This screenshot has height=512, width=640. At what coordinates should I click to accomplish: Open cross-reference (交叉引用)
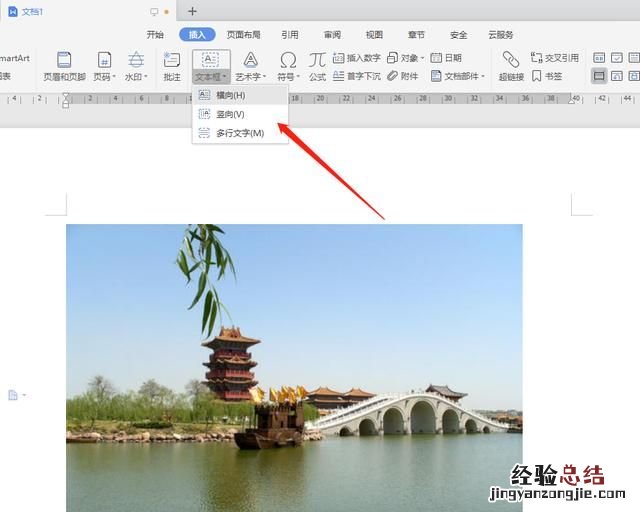pyautogui.click(x=554, y=58)
